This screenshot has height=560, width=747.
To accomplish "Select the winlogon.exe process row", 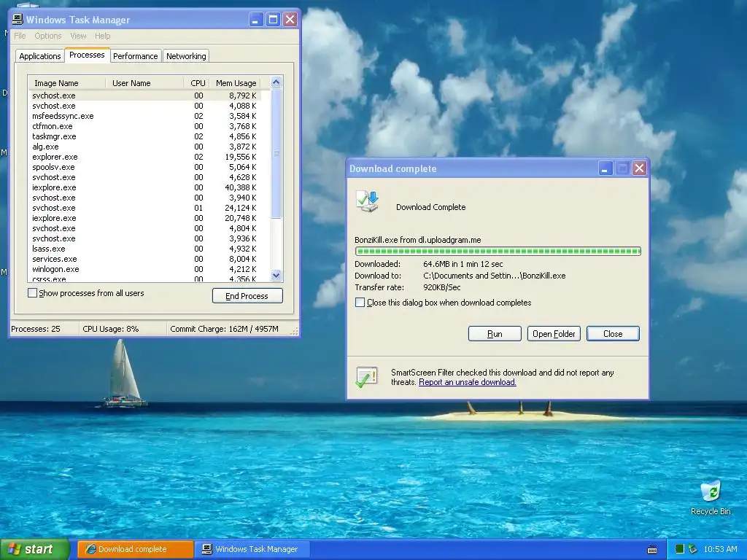I will tap(145, 269).
